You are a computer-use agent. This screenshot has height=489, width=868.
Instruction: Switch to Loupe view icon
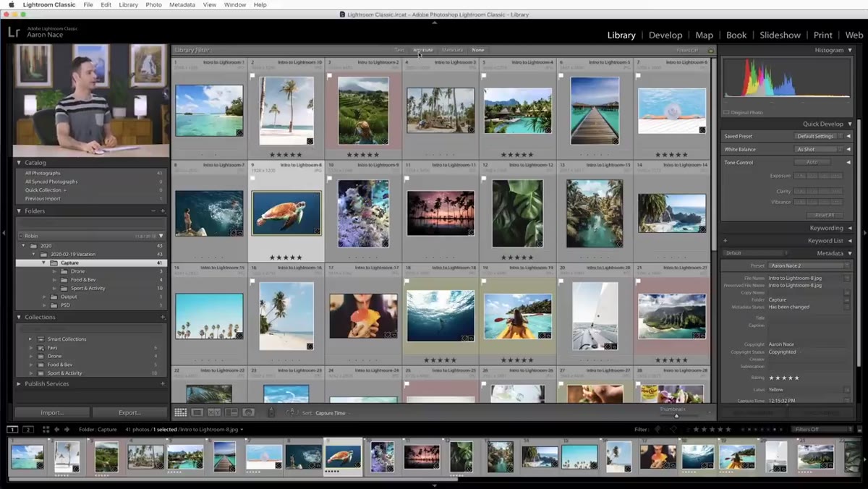click(x=197, y=412)
